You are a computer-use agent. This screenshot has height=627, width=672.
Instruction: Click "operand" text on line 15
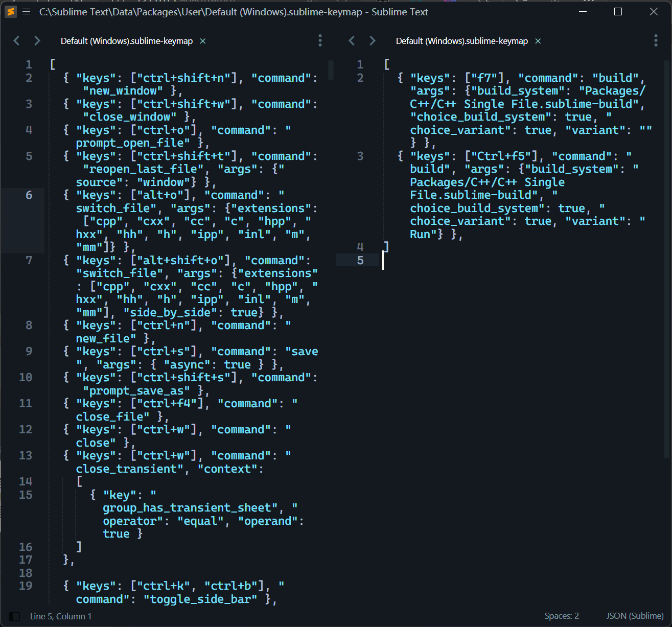268,521
